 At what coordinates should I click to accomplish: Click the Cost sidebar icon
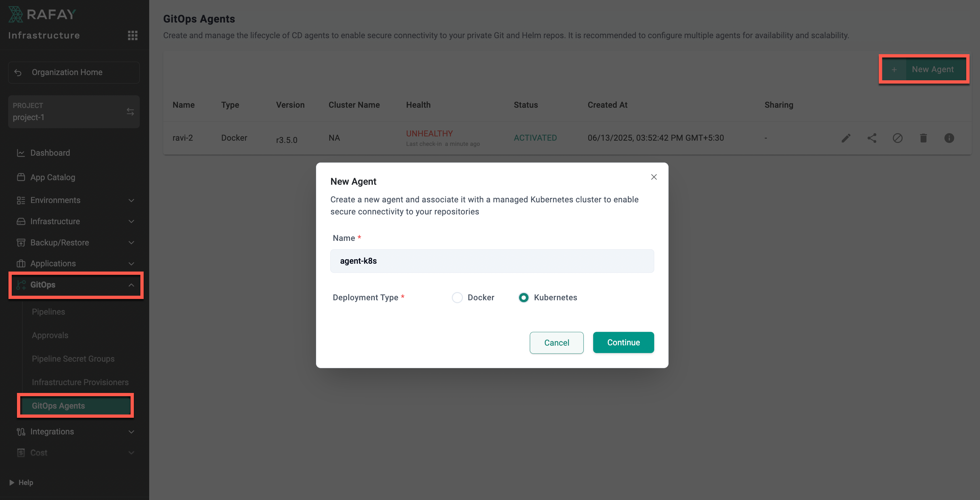tap(21, 452)
